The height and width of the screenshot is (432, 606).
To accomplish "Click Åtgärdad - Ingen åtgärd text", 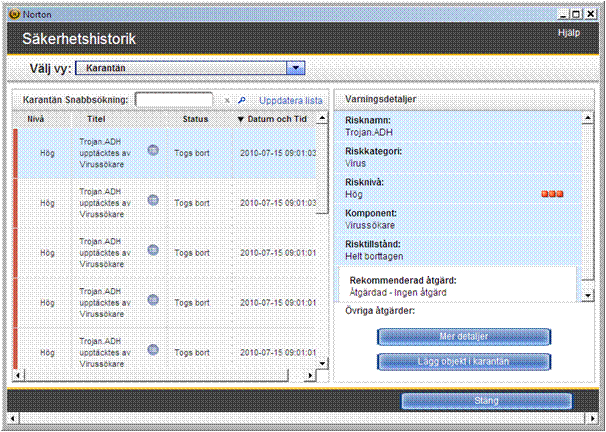I will (398, 293).
